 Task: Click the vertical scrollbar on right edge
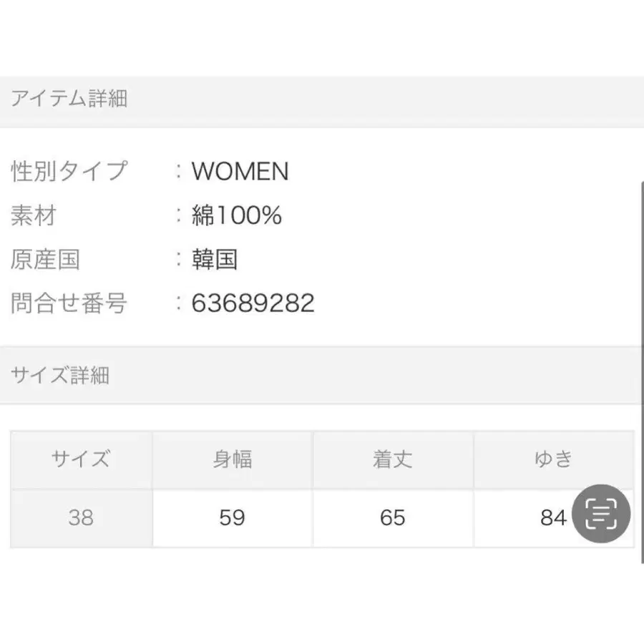tap(640, 358)
